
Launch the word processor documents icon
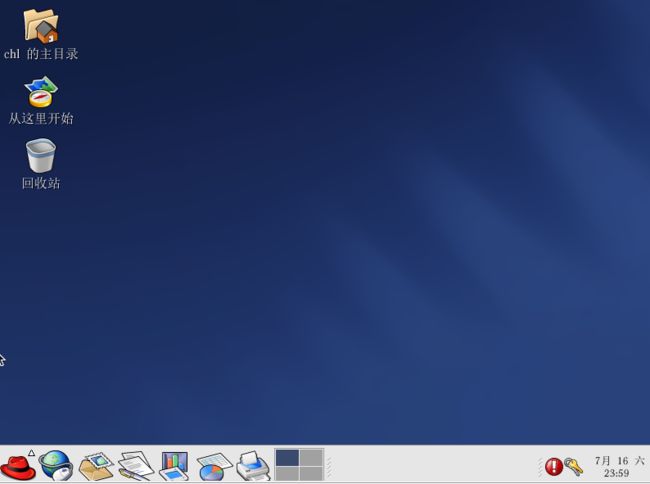136,466
